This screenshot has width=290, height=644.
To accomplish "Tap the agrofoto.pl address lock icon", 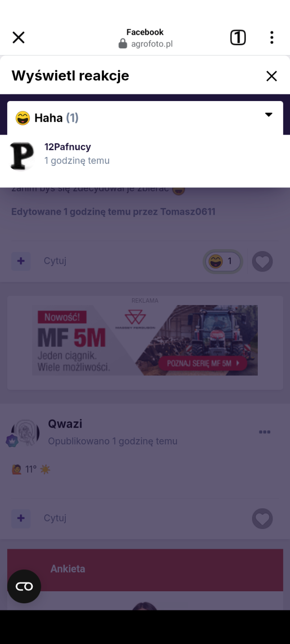I will (123, 44).
